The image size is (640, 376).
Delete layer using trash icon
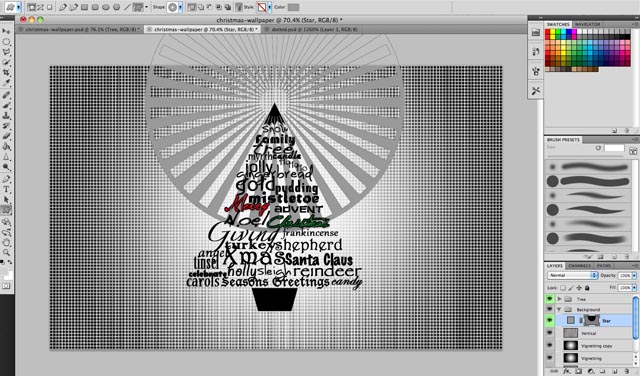(627, 372)
